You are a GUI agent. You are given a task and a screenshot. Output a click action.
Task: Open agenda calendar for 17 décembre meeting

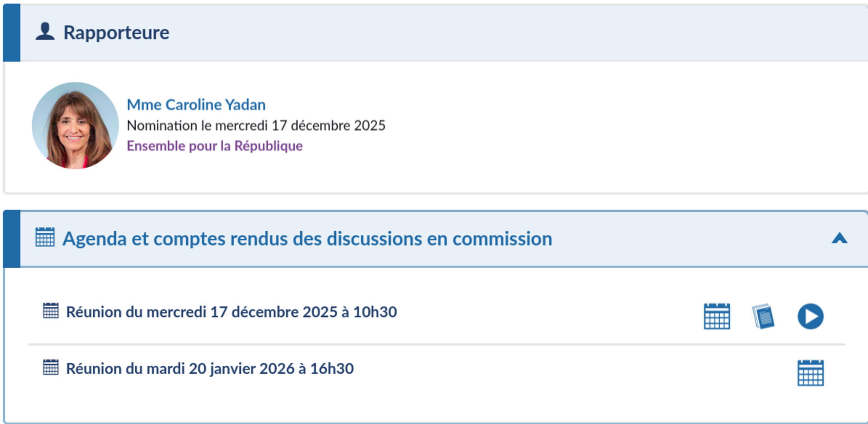717,316
